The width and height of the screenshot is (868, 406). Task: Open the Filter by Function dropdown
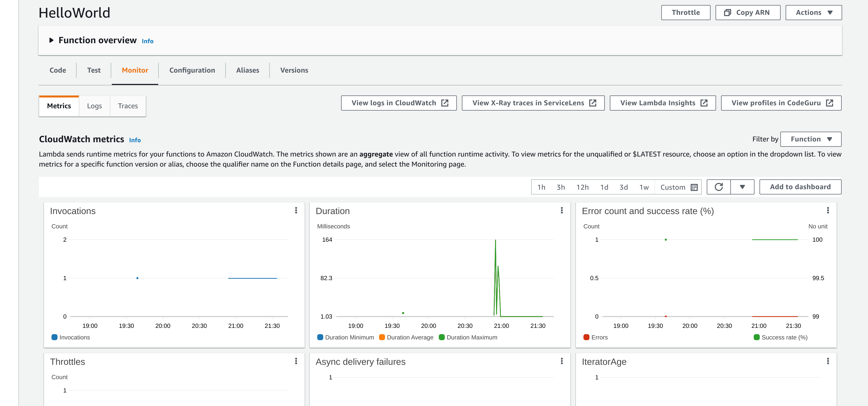click(x=810, y=139)
